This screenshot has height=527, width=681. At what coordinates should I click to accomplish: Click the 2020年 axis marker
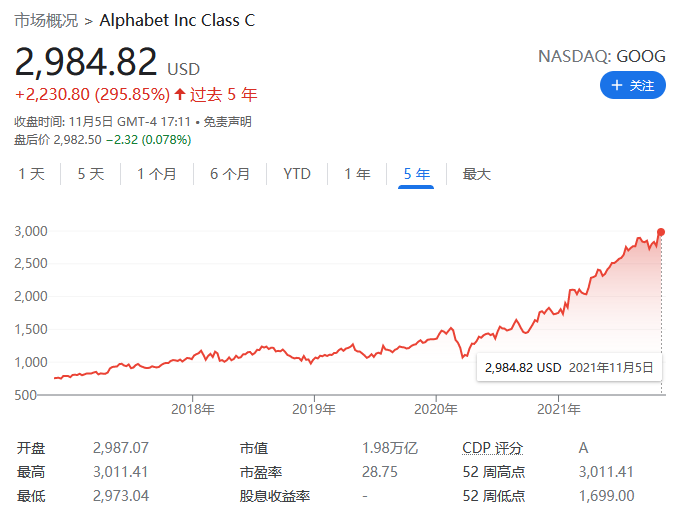(436, 409)
